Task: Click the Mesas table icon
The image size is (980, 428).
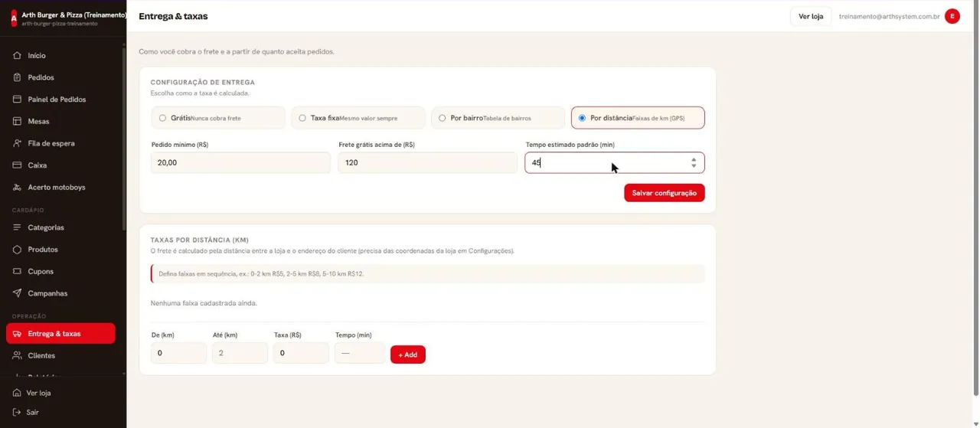Action: pyautogui.click(x=17, y=121)
